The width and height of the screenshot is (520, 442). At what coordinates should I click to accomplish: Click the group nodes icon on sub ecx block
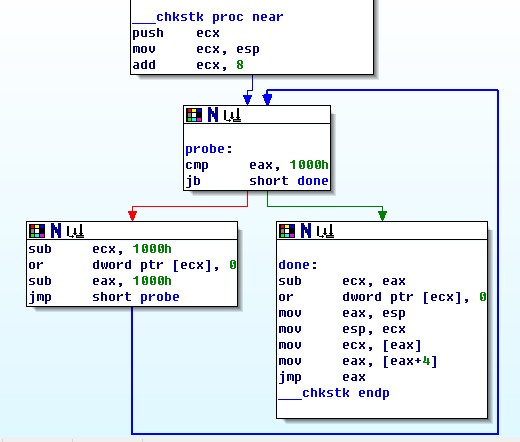click(75, 231)
